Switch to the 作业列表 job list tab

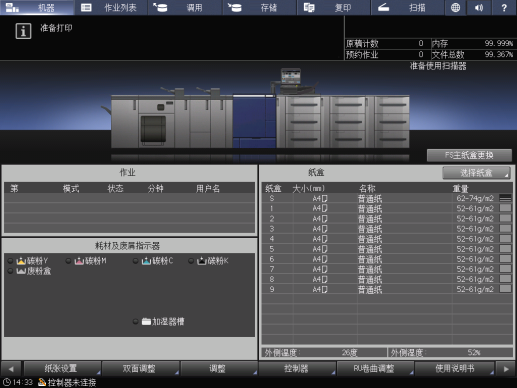(x=111, y=7)
